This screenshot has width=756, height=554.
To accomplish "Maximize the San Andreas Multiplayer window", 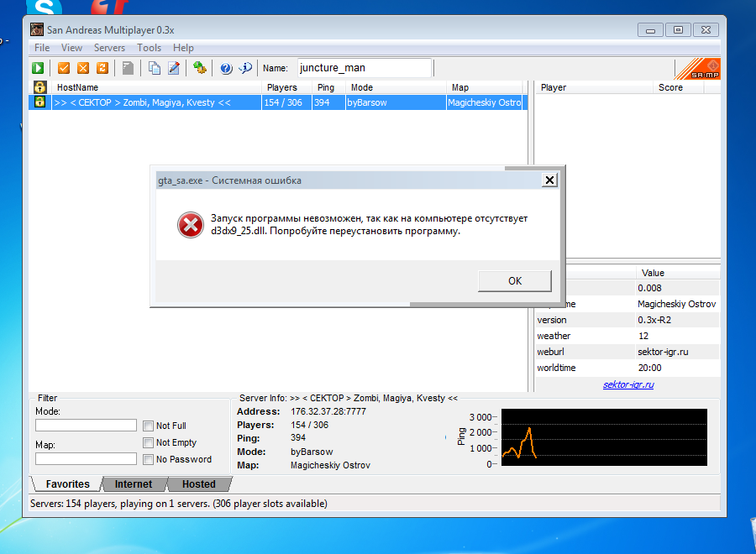I will tap(678, 30).
